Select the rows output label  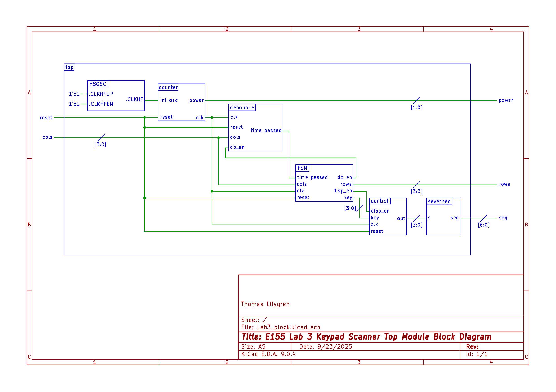pyautogui.click(x=504, y=184)
